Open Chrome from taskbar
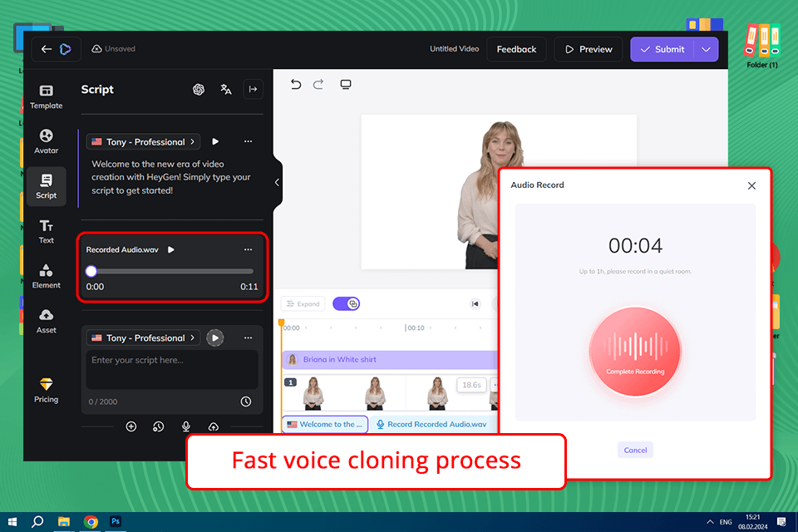This screenshot has height=532, width=798. click(x=91, y=522)
